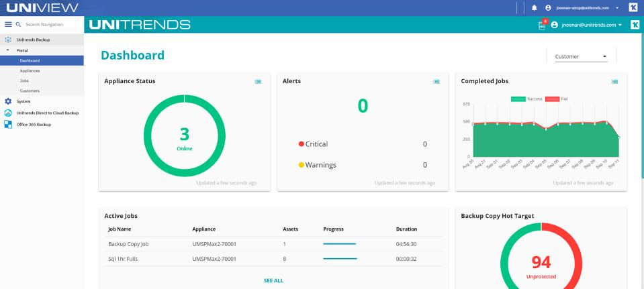Open the Completed Jobs list icon
Viewport: 644px width, 289px height.
point(614,82)
